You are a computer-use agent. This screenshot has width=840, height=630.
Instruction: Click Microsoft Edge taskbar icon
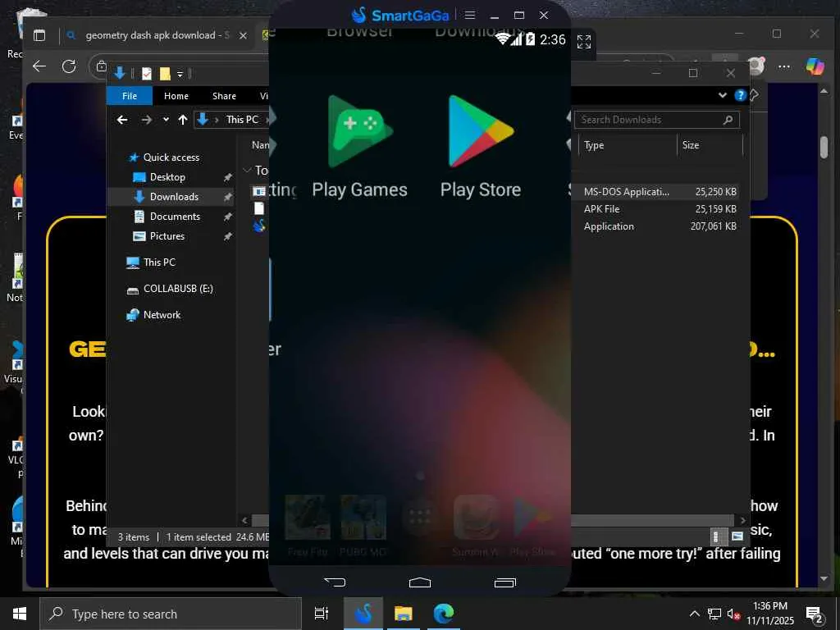(x=443, y=614)
